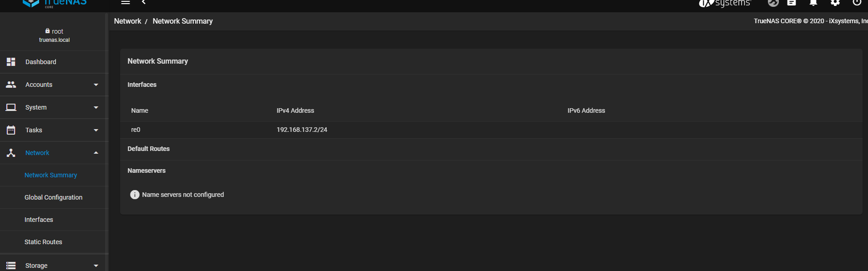Image resolution: width=868 pixels, height=271 pixels.
Task: Expand the System menu arrow
Action: pos(96,107)
